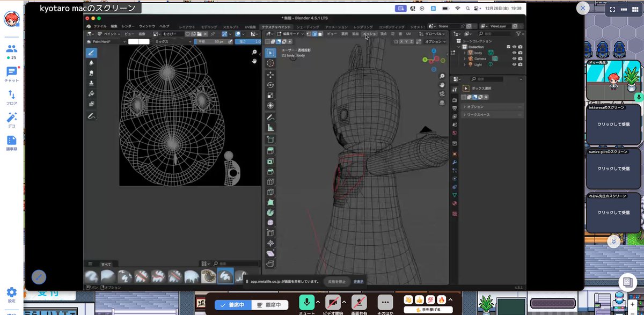Select the Mask tool in paint toolbar
This screenshot has width=644, height=315.
(x=91, y=104)
